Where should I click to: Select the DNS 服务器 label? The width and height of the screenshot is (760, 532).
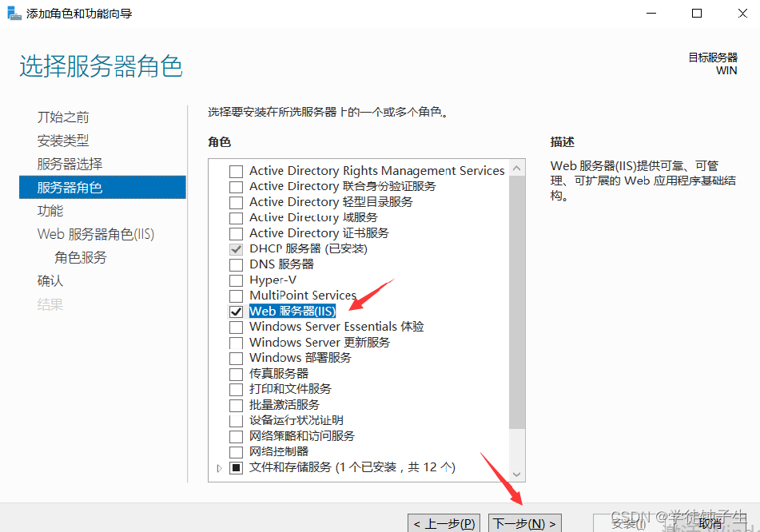[281, 264]
